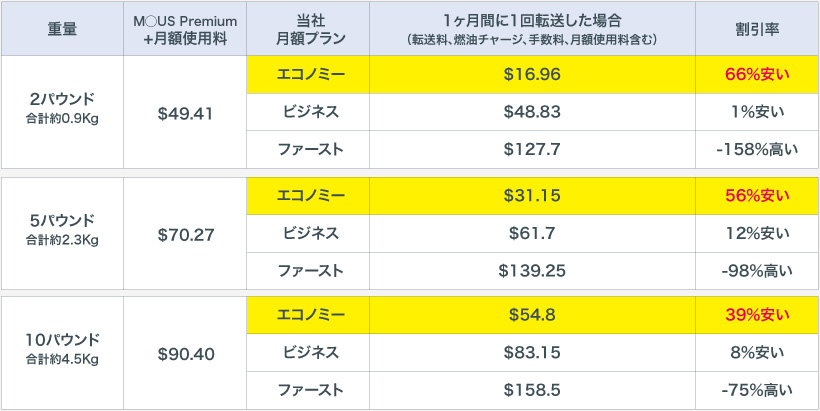Select the $139.25 first plan price
The height and width of the screenshot is (411, 820).
(532, 269)
